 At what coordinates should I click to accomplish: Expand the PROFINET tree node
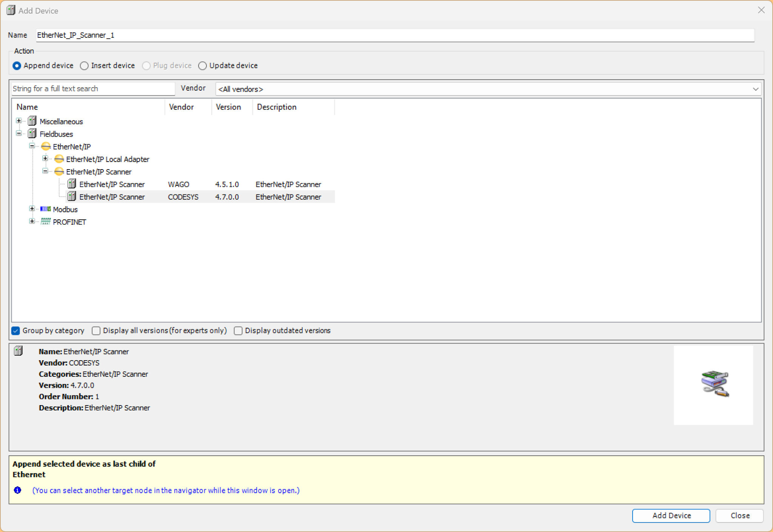pos(32,221)
